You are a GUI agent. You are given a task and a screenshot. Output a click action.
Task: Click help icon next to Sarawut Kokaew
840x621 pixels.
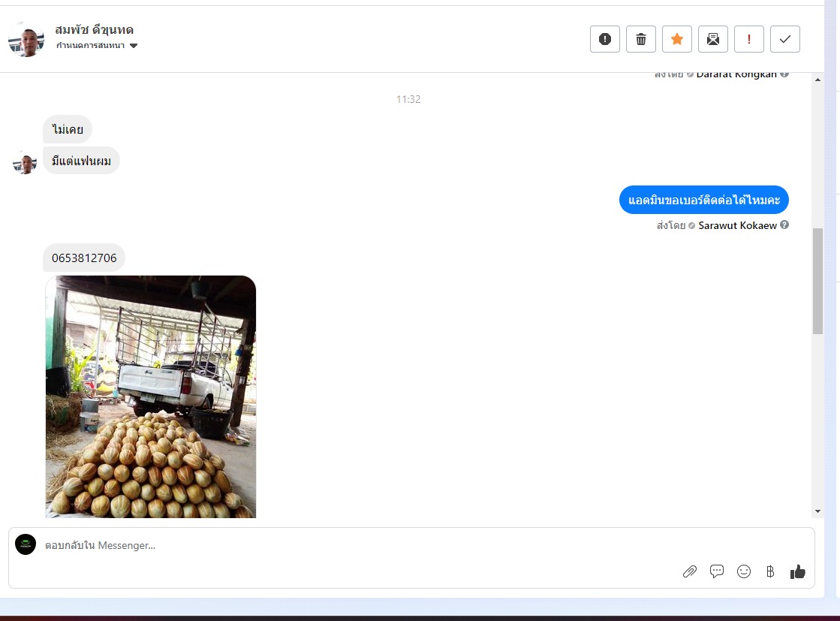784,225
